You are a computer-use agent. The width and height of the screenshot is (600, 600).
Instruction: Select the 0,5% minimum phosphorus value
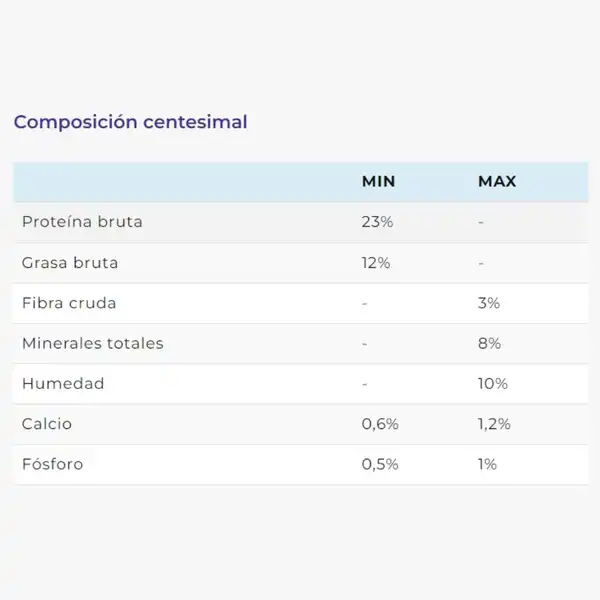click(x=380, y=464)
